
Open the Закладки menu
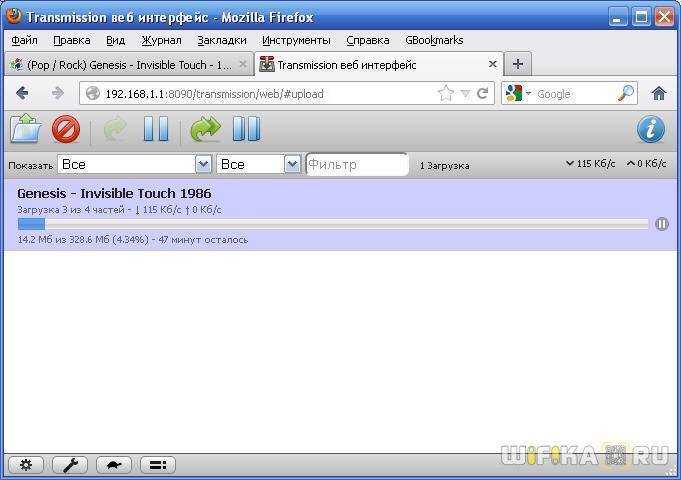coord(222,40)
